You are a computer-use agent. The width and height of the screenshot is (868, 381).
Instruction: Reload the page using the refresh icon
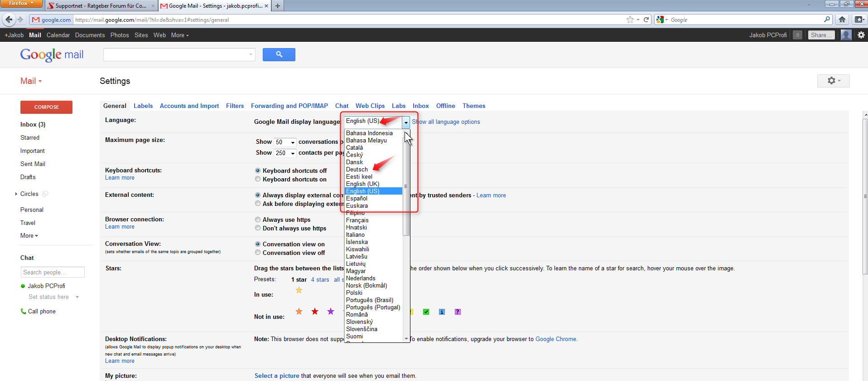646,20
